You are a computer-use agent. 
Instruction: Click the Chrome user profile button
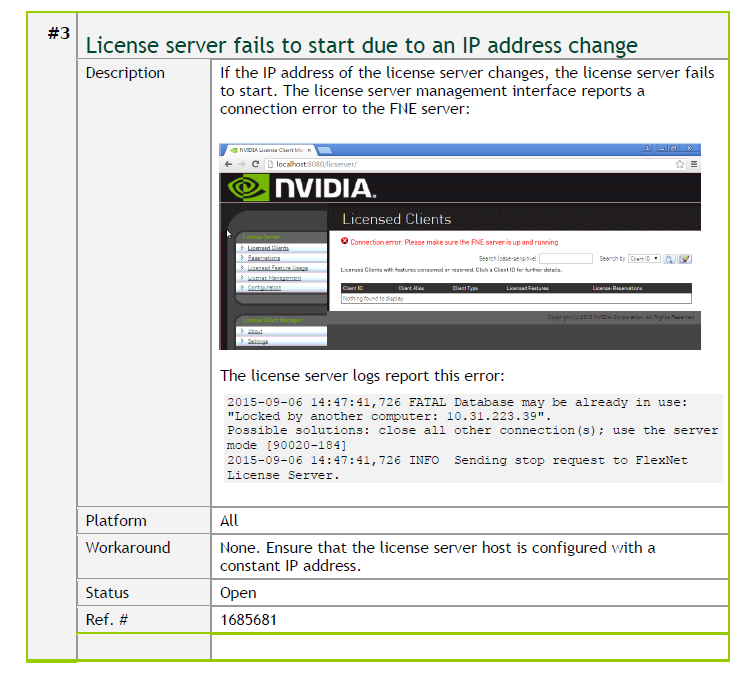pos(648,148)
